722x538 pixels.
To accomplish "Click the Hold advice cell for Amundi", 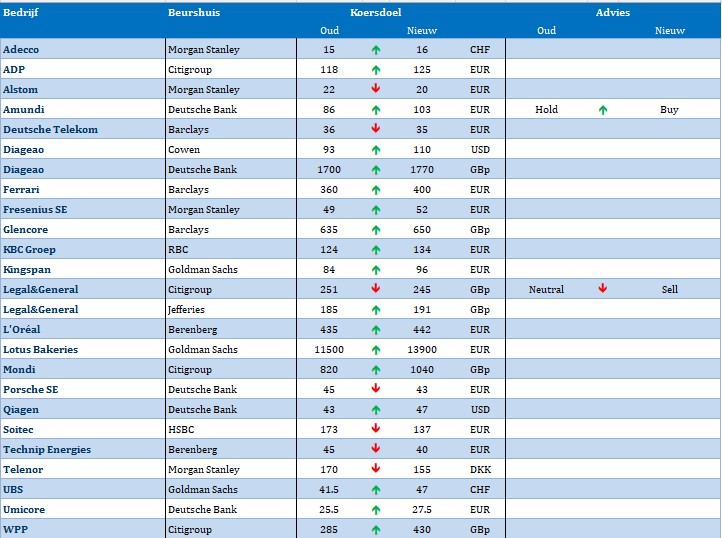I will (547, 109).
